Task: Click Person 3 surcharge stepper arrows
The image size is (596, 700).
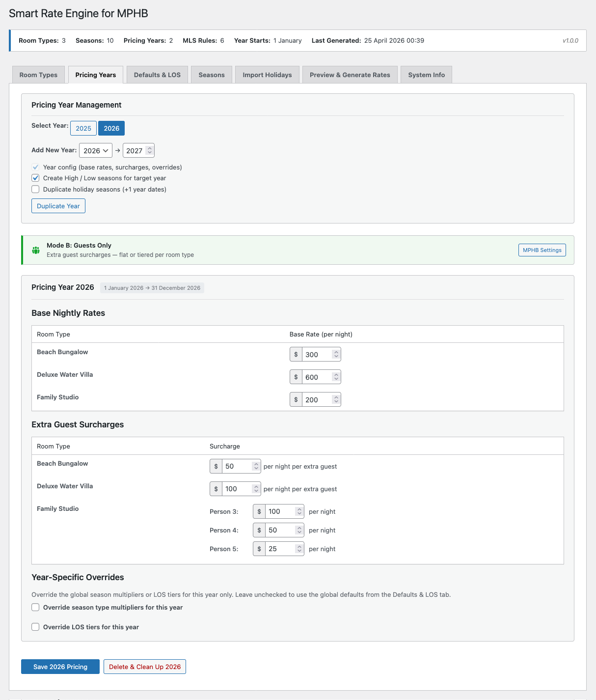Action: (x=299, y=511)
